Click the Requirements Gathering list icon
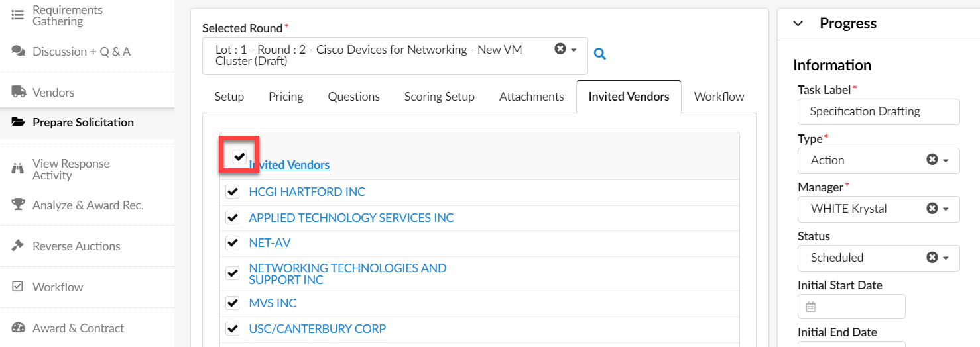The height and width of the screenshot is (347, 980). (x=19, y=15)
